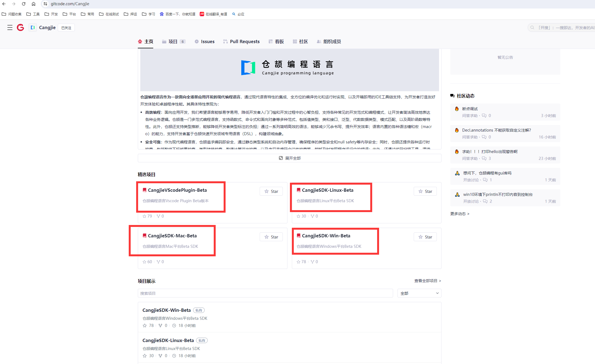Switch to the 主页 tab

click(146, 41)
